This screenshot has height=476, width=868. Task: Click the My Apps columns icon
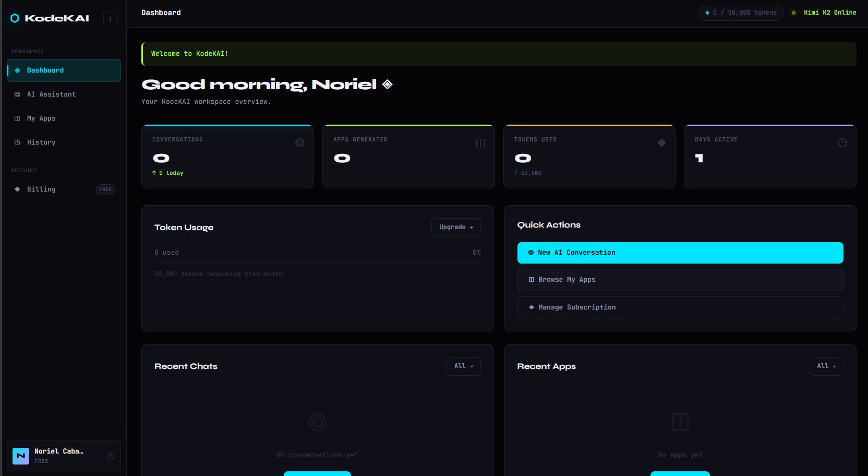[17, 118]
